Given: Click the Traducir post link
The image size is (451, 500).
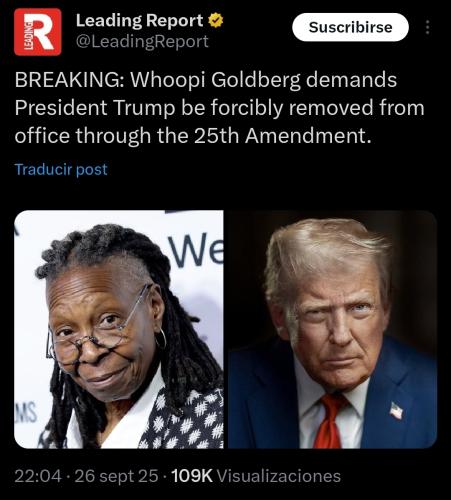Looking at the screenshot, I should coord(61,169).
